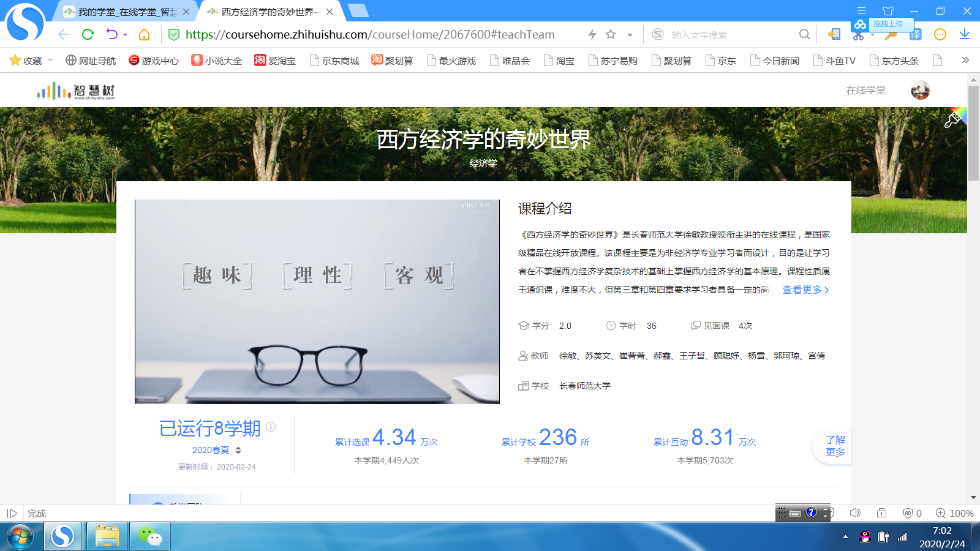Viewport: 980px width, 551px height.
Task: Reload the page with the green refresh icon
Action: pos(88,34)
